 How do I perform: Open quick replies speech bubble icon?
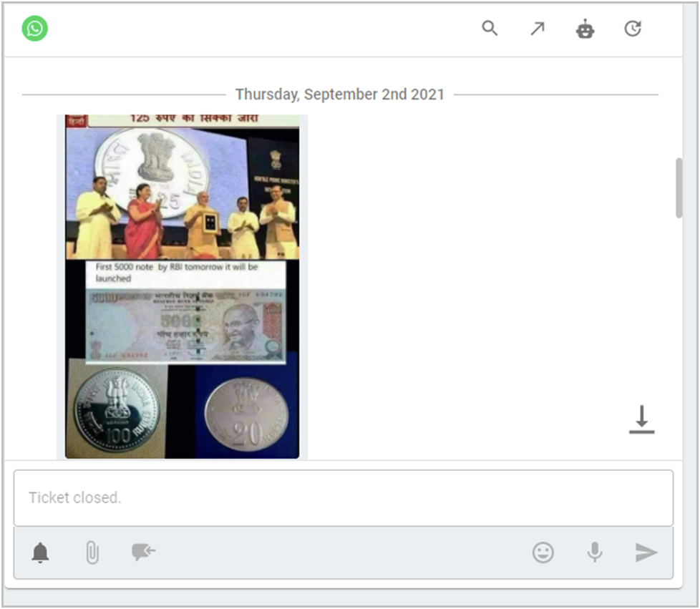143,552
